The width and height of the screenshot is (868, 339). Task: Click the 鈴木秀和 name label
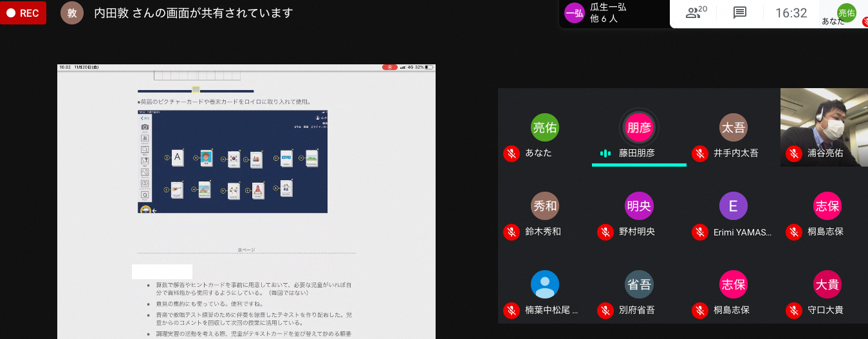pos(543,232)
